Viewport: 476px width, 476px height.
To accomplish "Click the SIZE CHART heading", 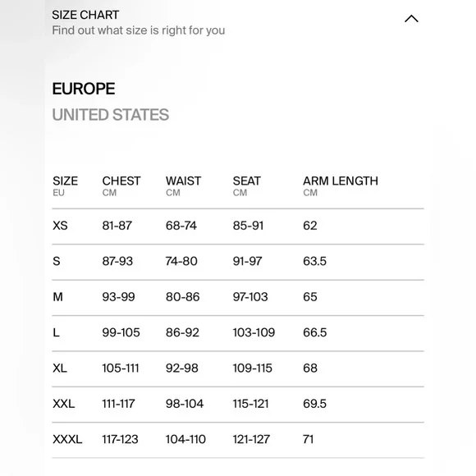I will (85, 15).
